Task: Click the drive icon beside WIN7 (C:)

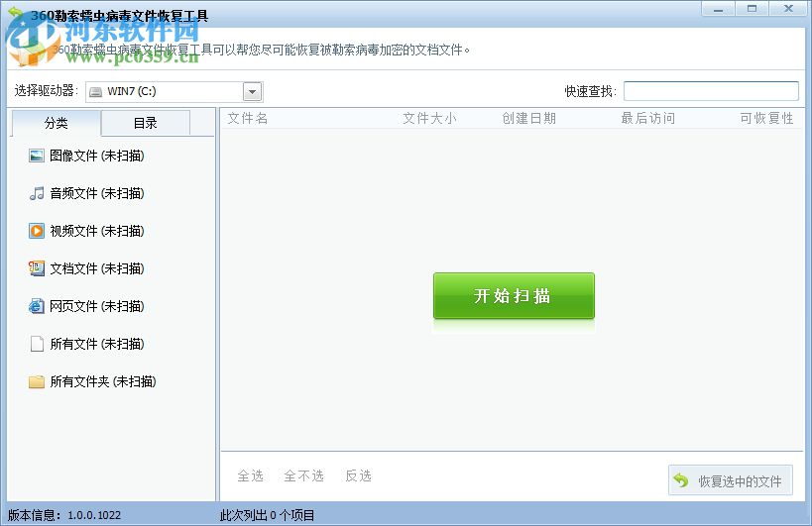Action: (96, 92)
